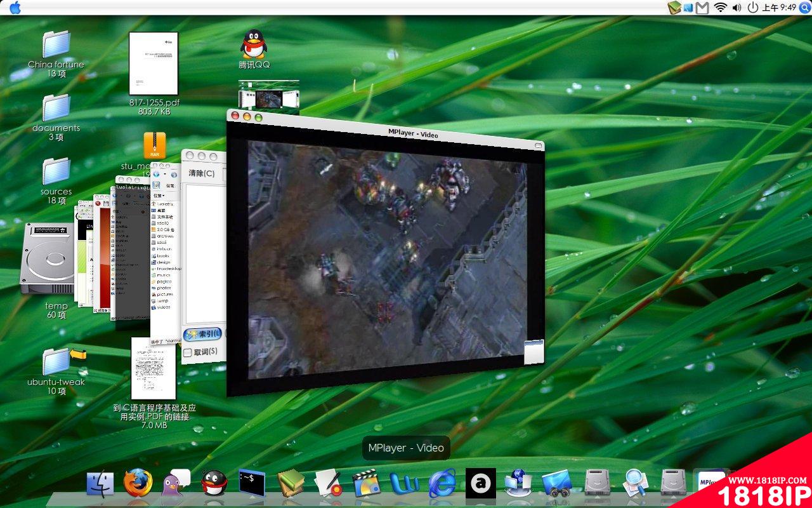
Task: Toggle the 取词(S) checkbox
Action: pyautogui.click(x=187, y=352)
